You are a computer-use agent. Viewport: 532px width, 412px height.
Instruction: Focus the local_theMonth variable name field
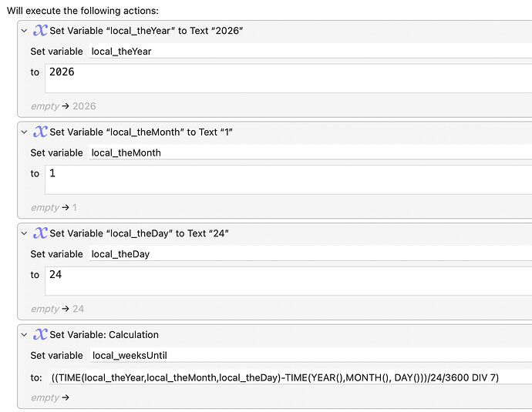(308, 152)
